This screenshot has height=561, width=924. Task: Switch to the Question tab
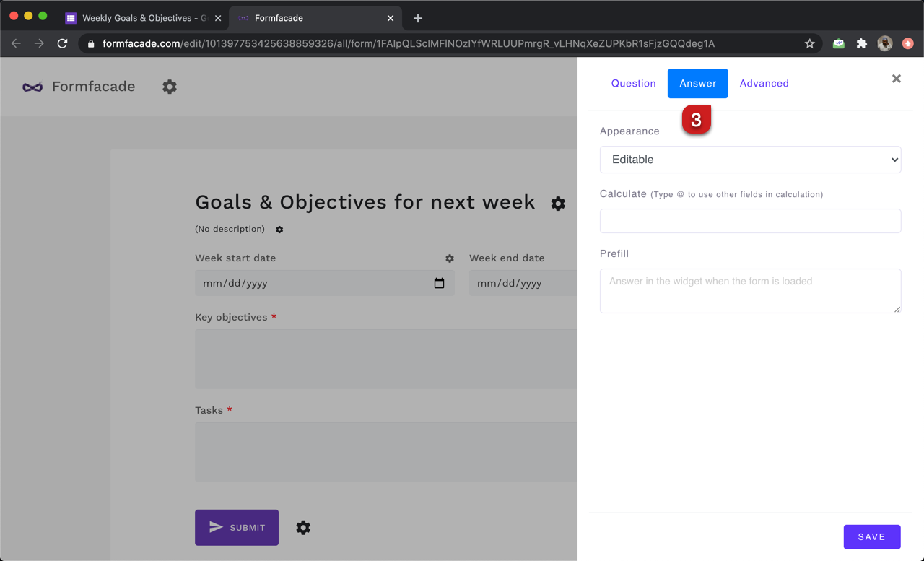633,84
